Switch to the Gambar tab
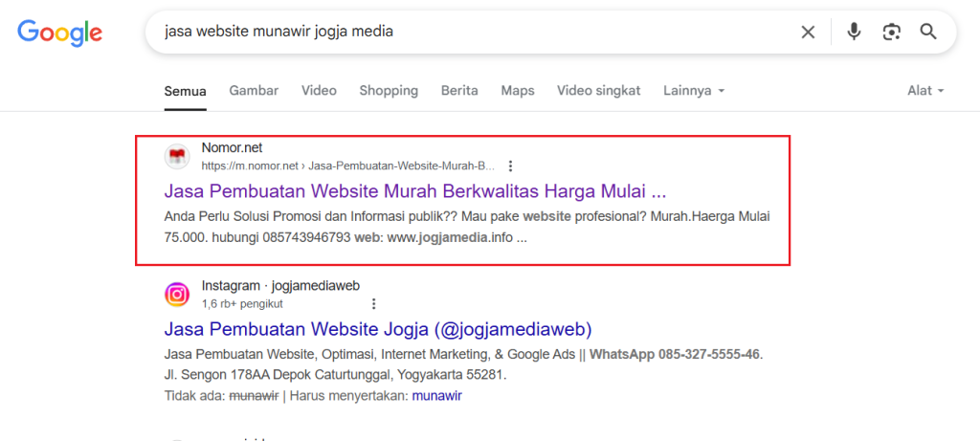980x441 pixels. pos(254,91)
